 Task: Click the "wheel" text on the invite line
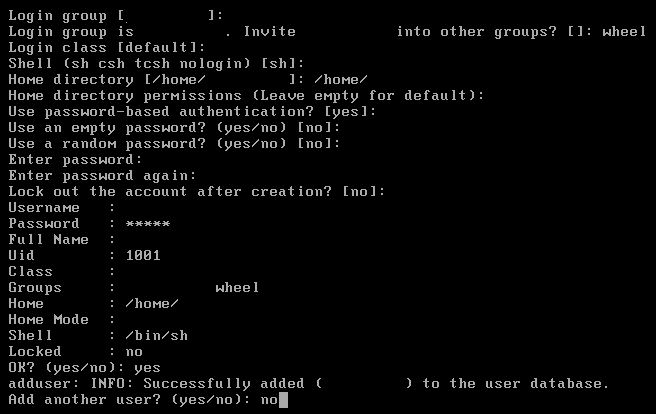tap(624, 32)
